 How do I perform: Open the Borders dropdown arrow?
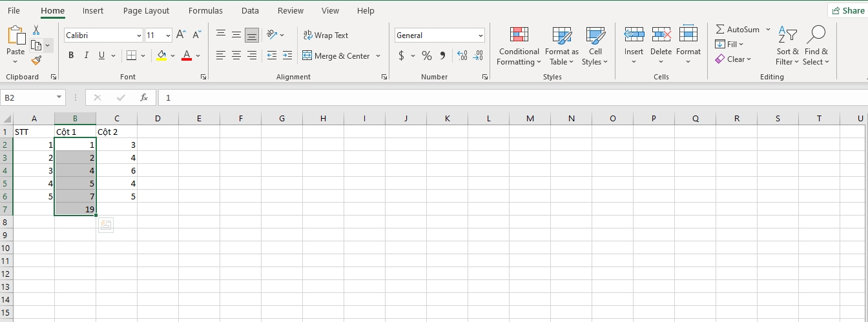pyautogui.click(x=143, y=56)
